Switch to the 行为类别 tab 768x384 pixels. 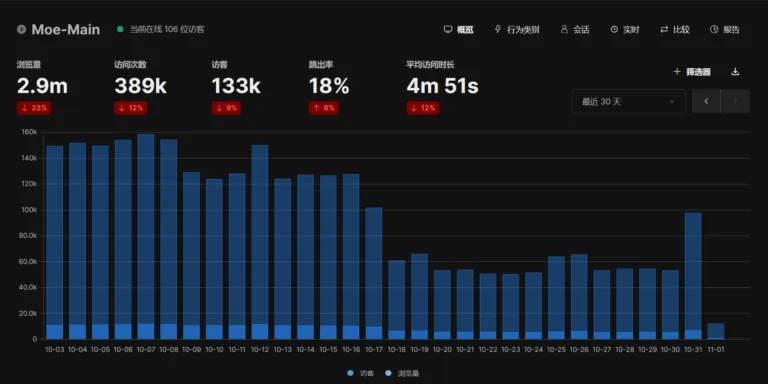point(517,29)
